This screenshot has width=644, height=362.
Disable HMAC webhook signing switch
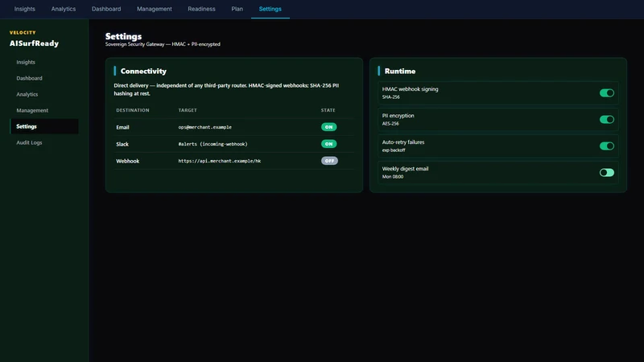607,93
